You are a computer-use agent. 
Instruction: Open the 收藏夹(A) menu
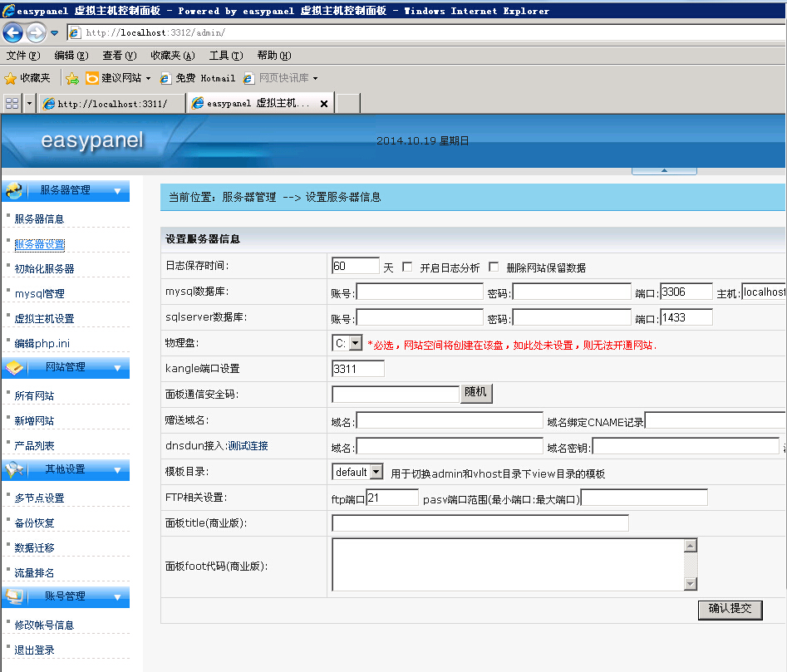[x=173, y=56]
